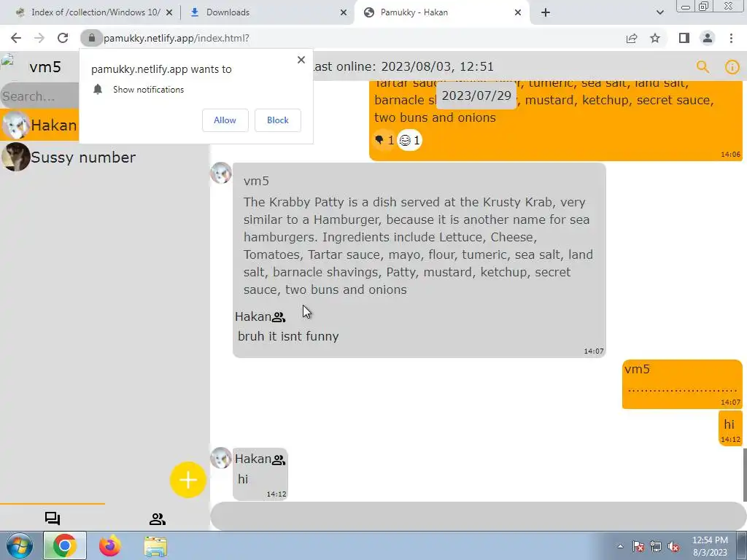This screenshot has height=560, width=747.
Task: Click the smiley reaction with count 1
Action: pos(410,140)
